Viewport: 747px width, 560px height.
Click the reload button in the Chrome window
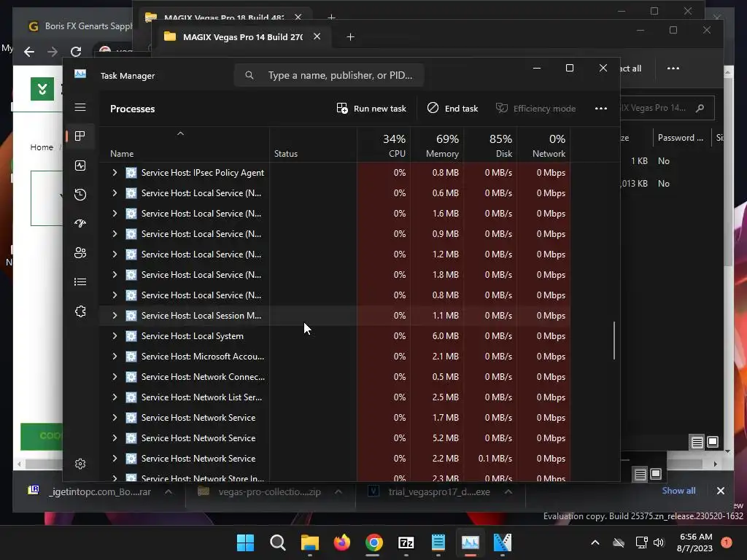pos(76,52)
